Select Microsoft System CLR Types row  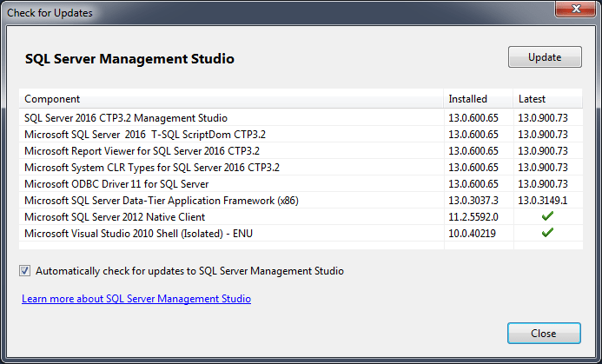click(152, 167)
